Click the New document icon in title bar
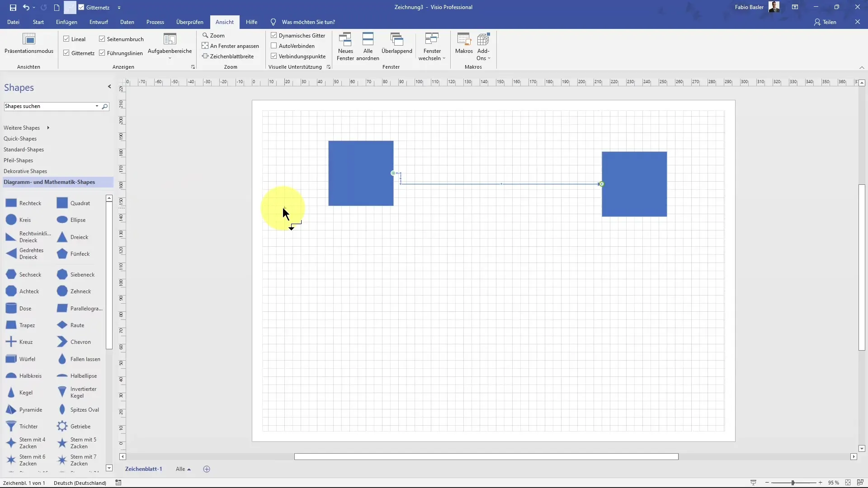 (57, 7)
